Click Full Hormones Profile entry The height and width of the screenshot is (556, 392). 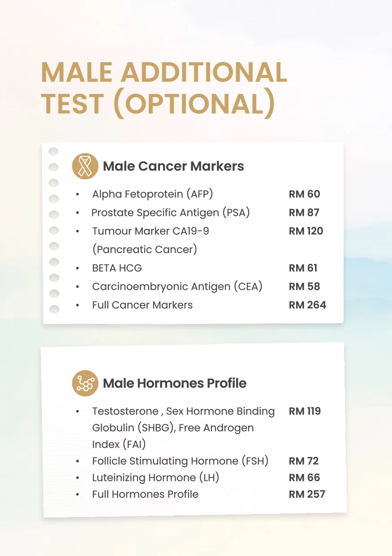145,494
